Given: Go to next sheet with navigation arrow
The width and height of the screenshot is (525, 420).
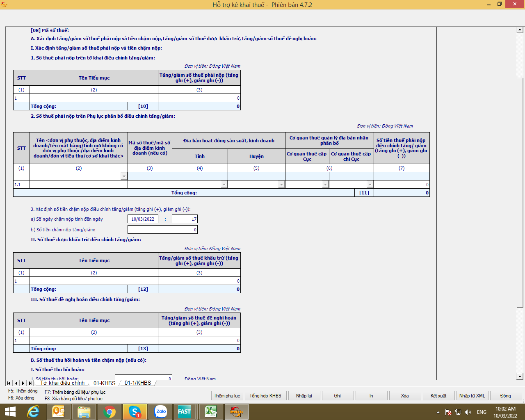Looking at the screenshot, I should (23, 383).
